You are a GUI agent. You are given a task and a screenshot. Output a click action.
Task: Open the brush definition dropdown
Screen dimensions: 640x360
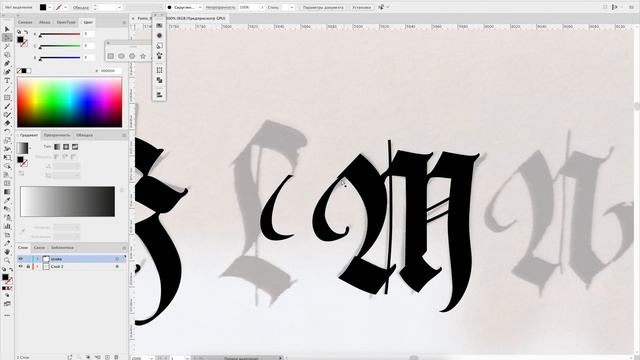click(x=200, y=7)
